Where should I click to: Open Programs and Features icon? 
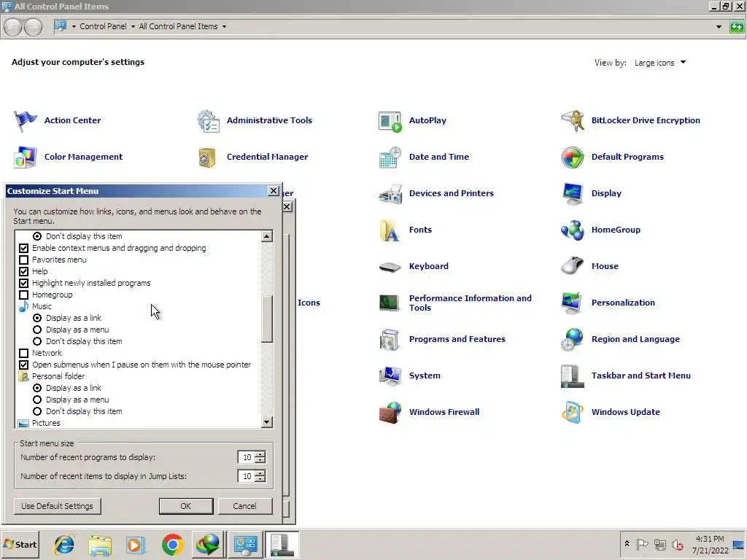pyautogui.click(x=390, y=340)
